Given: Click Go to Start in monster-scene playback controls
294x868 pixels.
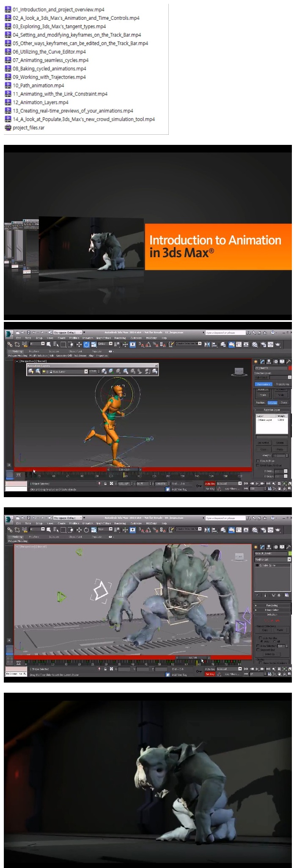Looking at the screenshot, I should coord(246,669).
